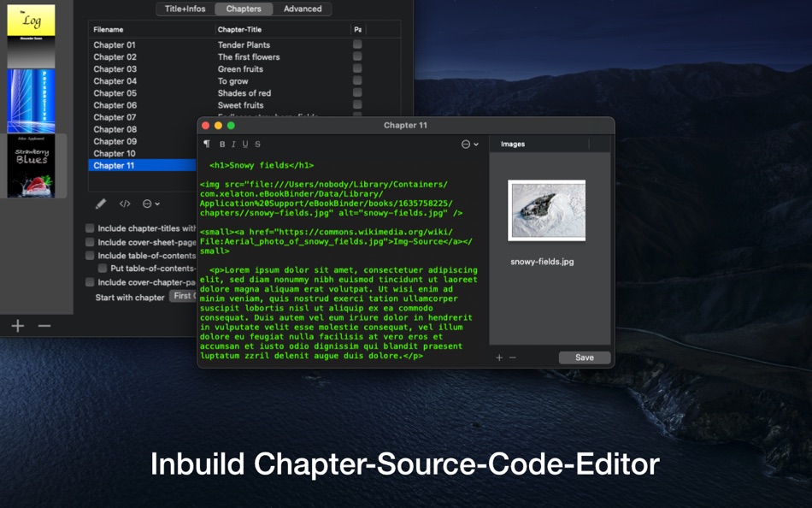
Task: Tick the checkbox for Chapter 05 row
Action: [357, 92]
